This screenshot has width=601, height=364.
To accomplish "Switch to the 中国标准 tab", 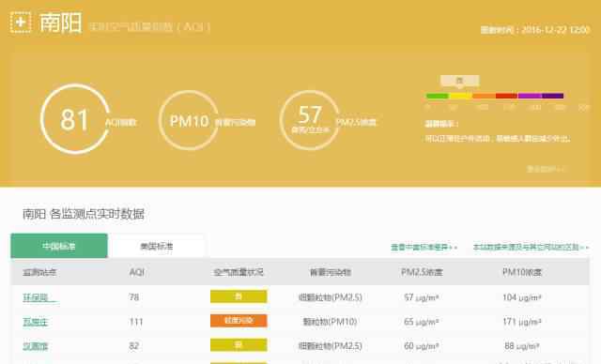I will coord(59,246).
